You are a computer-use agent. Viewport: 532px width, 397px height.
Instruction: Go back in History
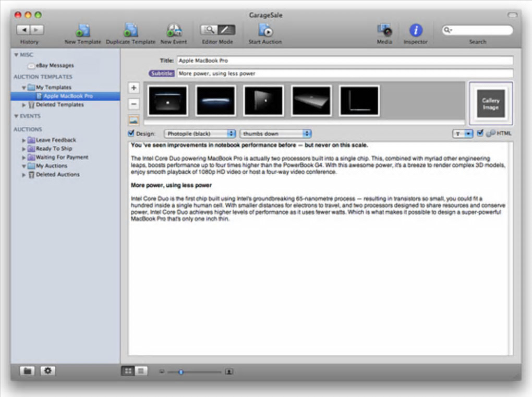click(x=24, y=30)
